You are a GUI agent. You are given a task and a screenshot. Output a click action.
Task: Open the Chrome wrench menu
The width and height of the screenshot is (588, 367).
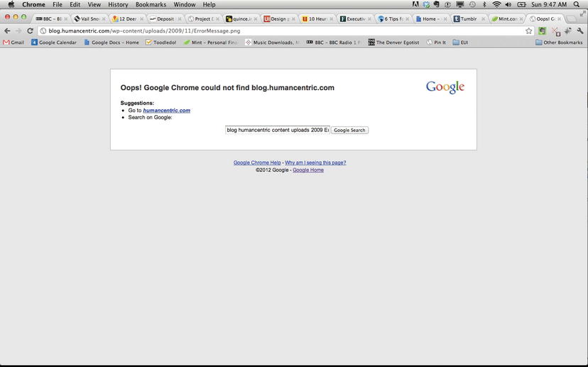coord(579,31)
